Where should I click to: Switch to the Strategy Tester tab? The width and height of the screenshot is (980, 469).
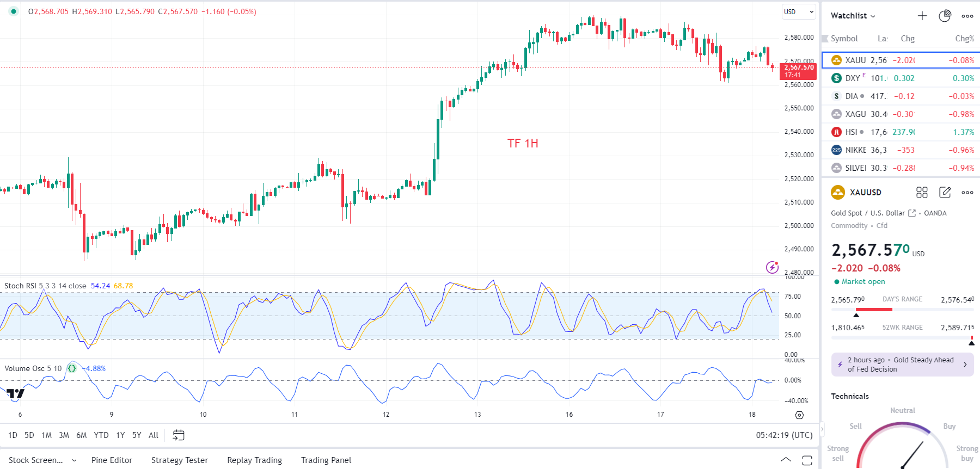180,460
